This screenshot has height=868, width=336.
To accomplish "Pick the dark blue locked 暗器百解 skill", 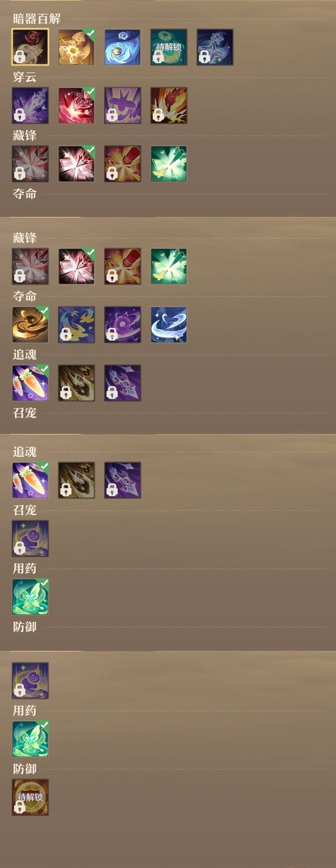I will (215, 47).
